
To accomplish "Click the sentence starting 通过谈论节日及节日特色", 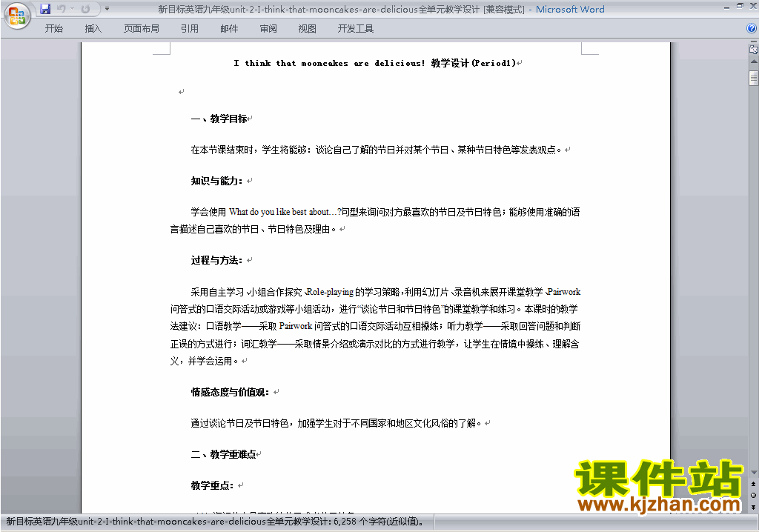I will point(337,423).
